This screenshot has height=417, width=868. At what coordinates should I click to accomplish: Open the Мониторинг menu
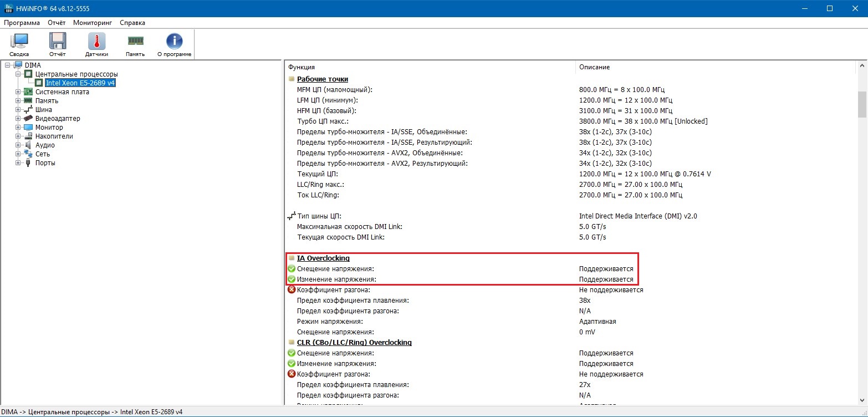93,23
